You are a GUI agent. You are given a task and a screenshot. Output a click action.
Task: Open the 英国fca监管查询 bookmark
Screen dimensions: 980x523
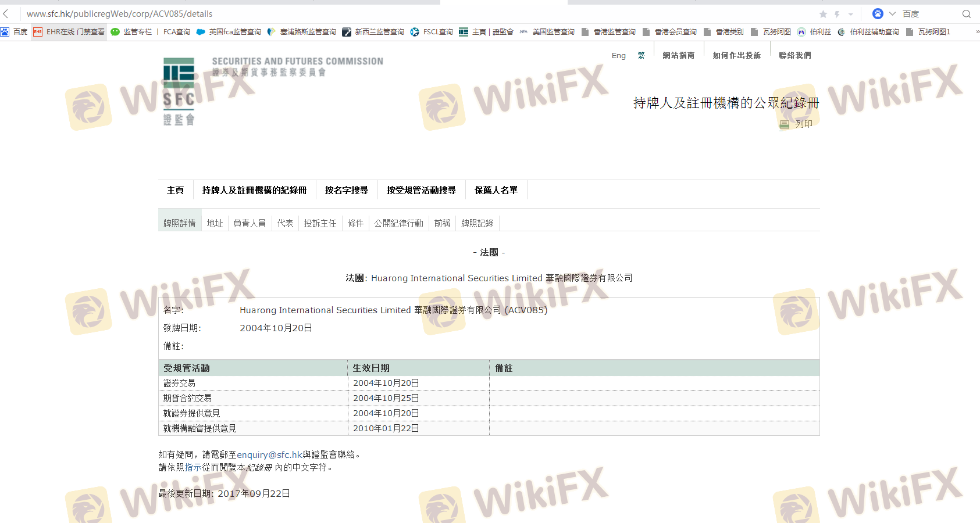pos(229,32)
